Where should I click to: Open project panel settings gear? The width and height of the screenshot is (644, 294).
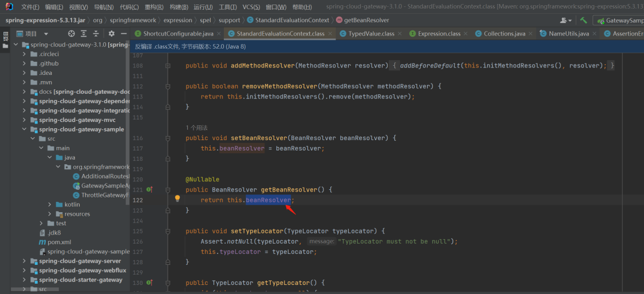click(112, 34)
